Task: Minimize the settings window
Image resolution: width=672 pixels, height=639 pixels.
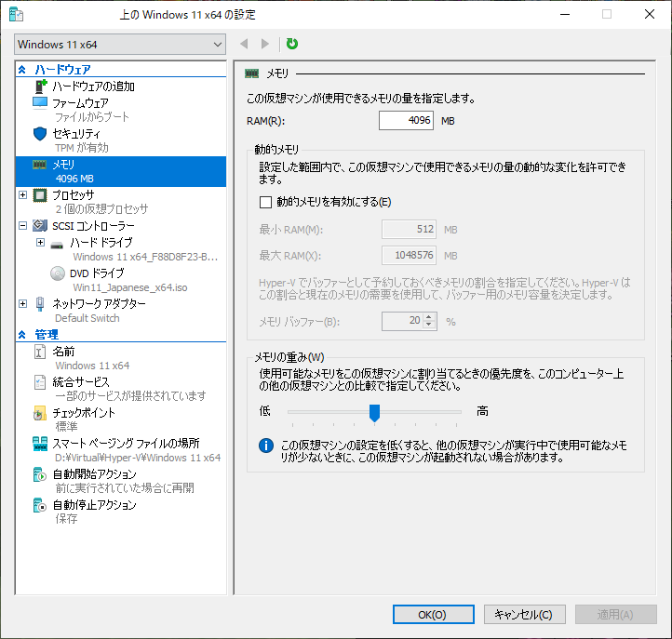Action: [565, 15]
